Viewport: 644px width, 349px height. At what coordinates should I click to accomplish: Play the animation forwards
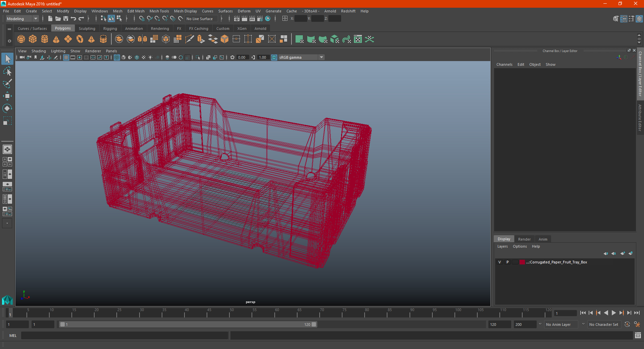click(614, 313)
